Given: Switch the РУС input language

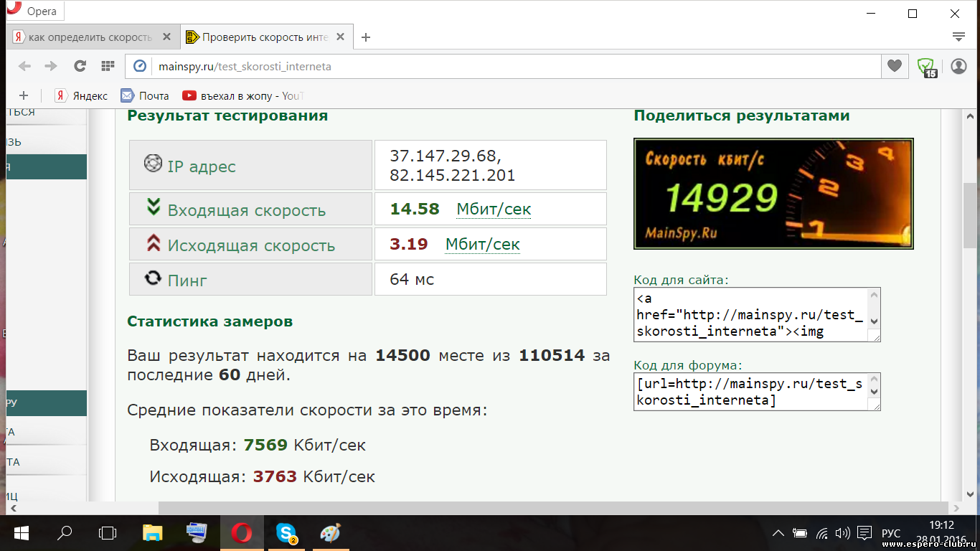Looking at the screenshot, I should coord(891,533).
